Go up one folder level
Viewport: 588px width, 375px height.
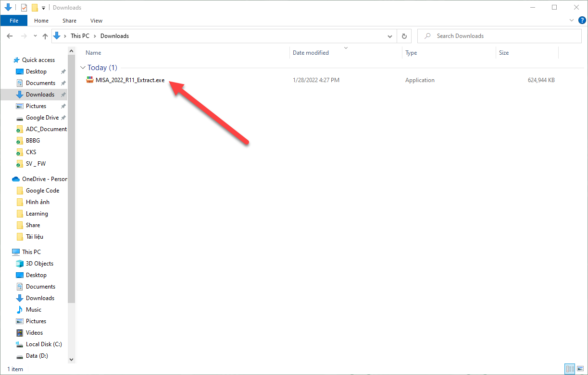click(x=45, y=36)
